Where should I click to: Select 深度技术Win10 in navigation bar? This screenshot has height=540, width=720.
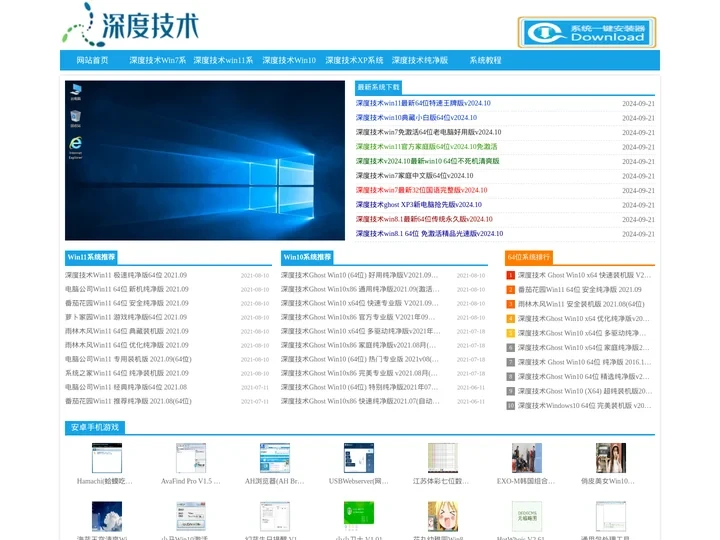[x=289, y=60]
